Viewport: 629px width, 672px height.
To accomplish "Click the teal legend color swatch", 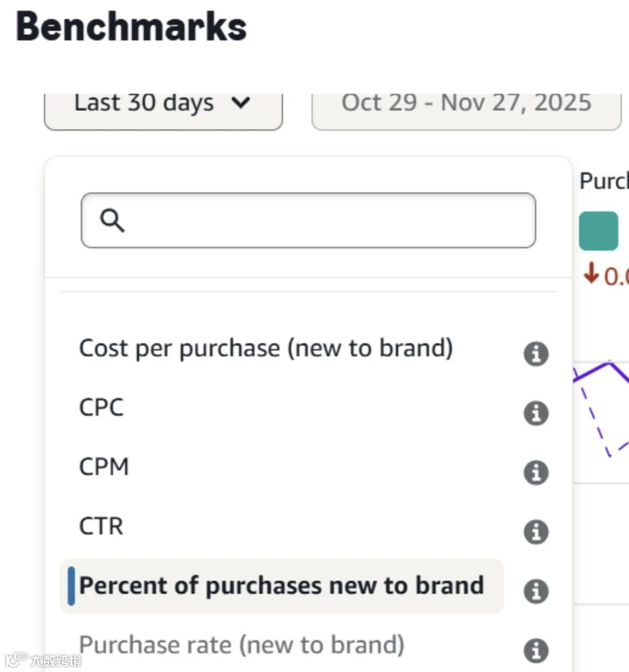I will point(598,231).
